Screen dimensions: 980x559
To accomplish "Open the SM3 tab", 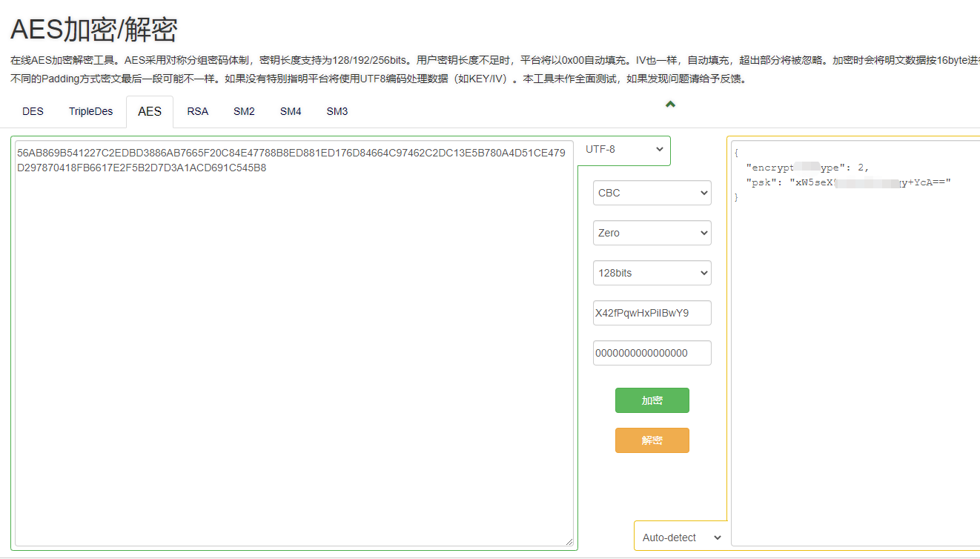I will point(337,112).
